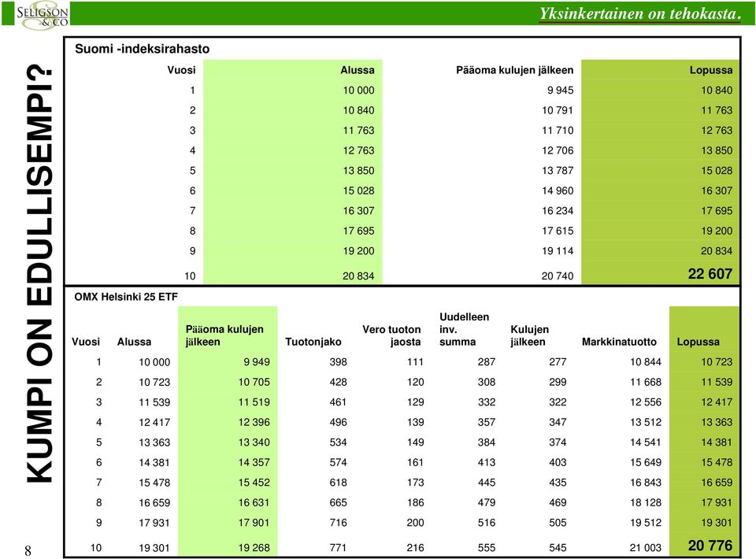Click the cell showing 16 631
The image size is (756, 559).
254,502
